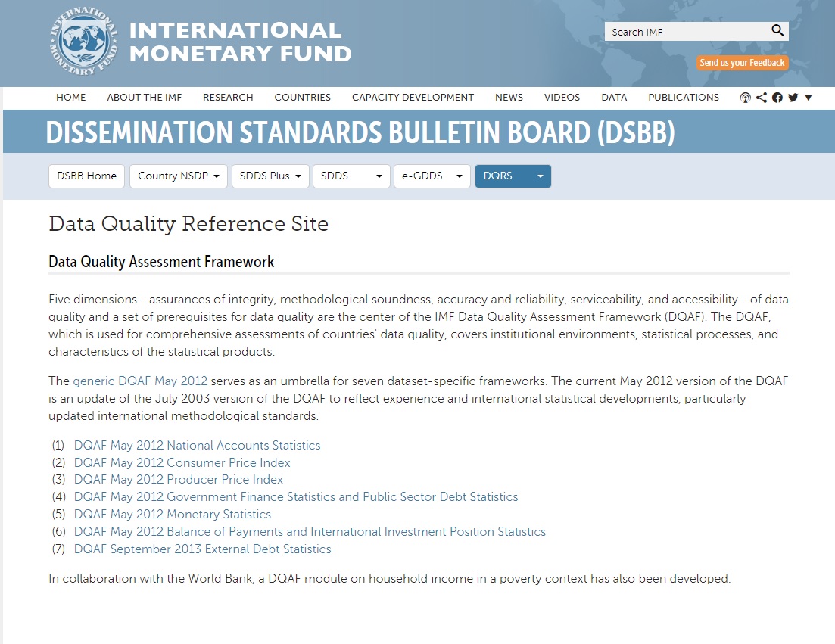Click the Data Quality Reference Site heading
Viewport: 835px width, 644px height.
point(188,224)
